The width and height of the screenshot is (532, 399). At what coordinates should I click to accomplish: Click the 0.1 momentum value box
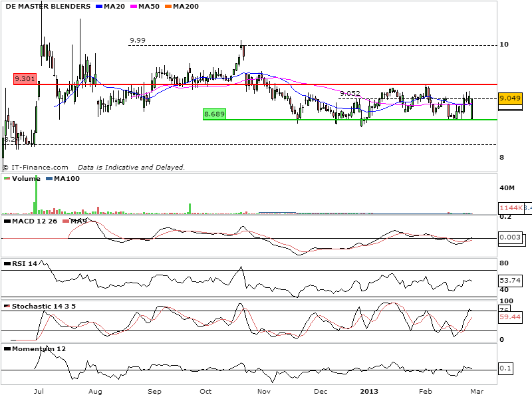(x=505, y=368)
